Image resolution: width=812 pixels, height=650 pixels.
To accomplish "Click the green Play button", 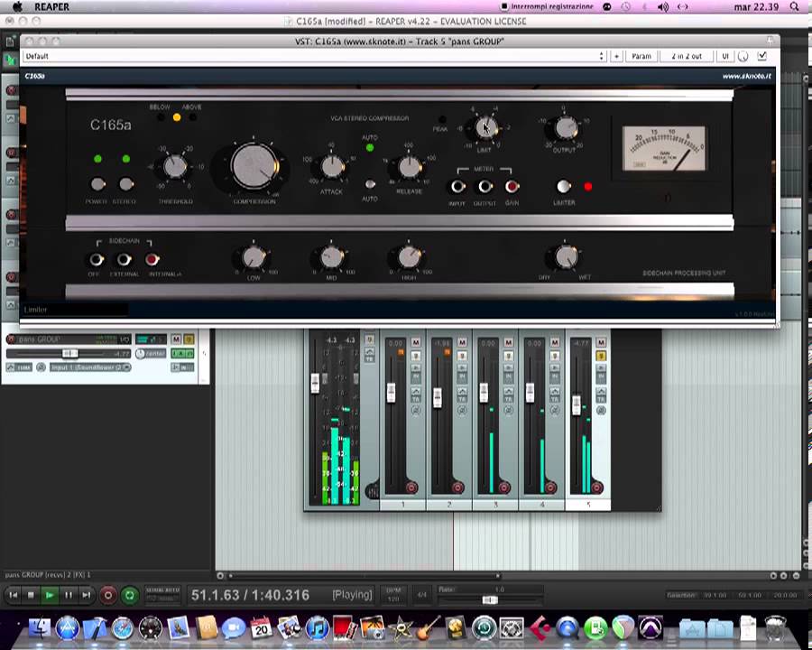I will pyautogui.click(x=50, y=595).
